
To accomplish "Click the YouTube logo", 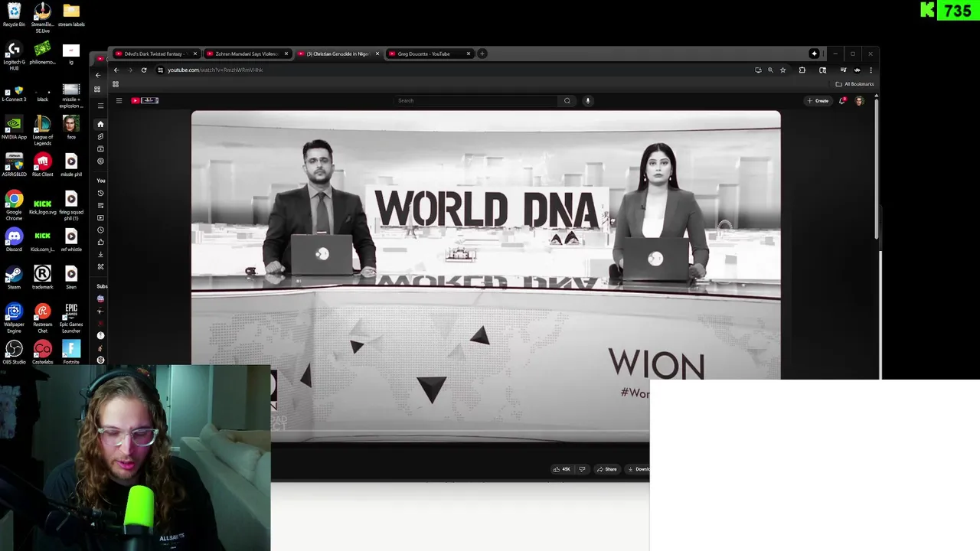I will (x=145, y=100).
